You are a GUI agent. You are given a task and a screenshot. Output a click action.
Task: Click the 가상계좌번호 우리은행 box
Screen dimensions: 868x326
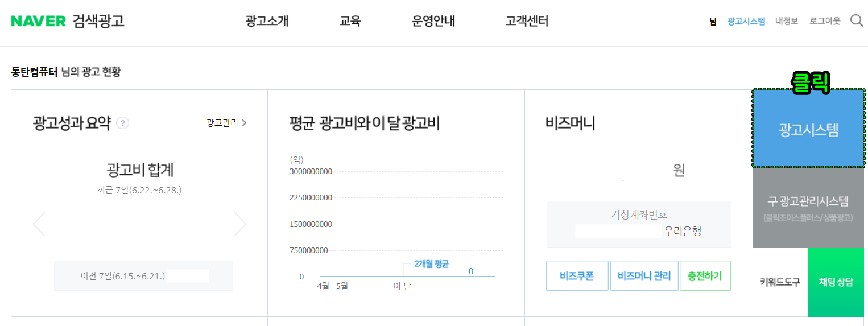pos(639,224)
